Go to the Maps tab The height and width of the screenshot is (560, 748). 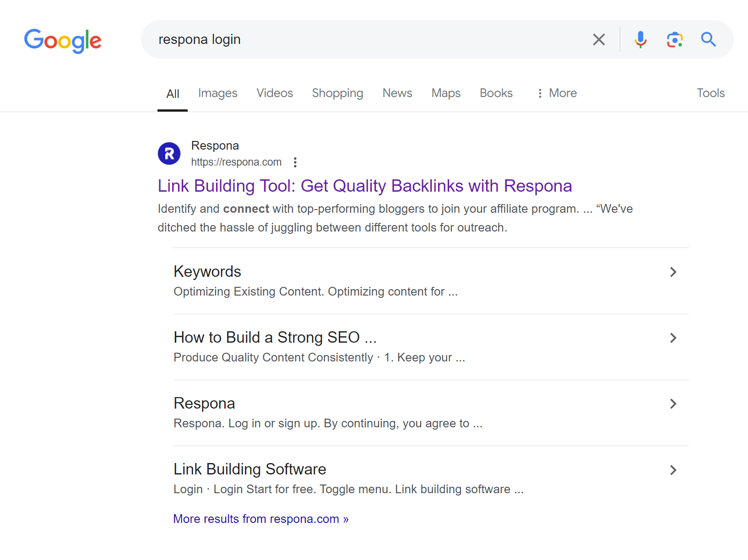446,93
